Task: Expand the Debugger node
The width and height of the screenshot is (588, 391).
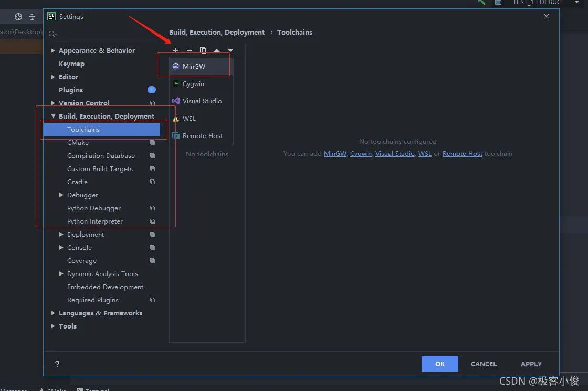Action: (x=61, y=195)
